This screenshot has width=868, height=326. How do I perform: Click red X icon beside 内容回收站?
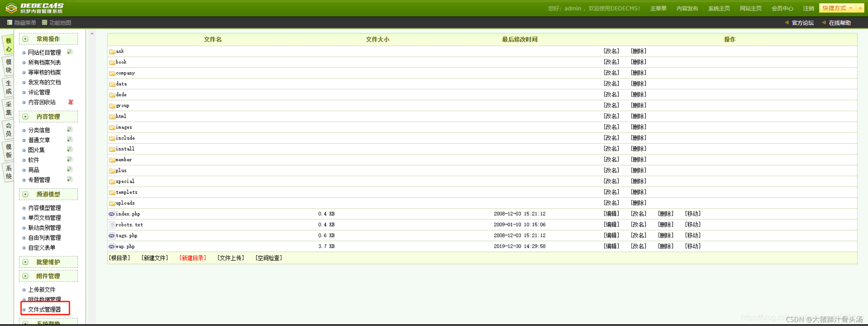[71, 102]
